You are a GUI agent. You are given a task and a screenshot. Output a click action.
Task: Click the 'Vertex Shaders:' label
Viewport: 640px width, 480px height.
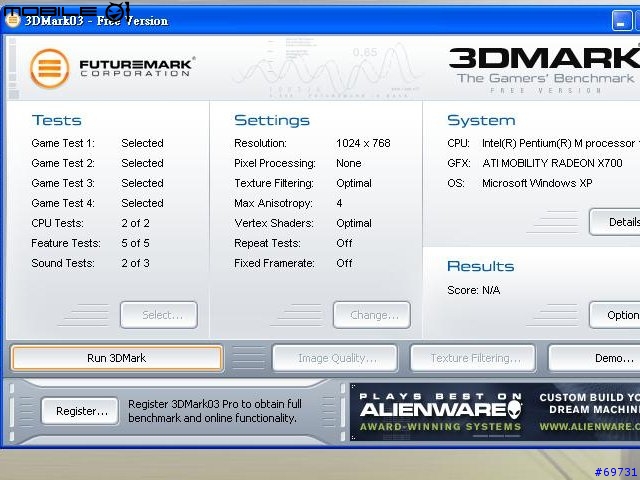click(x=274, y=223)
